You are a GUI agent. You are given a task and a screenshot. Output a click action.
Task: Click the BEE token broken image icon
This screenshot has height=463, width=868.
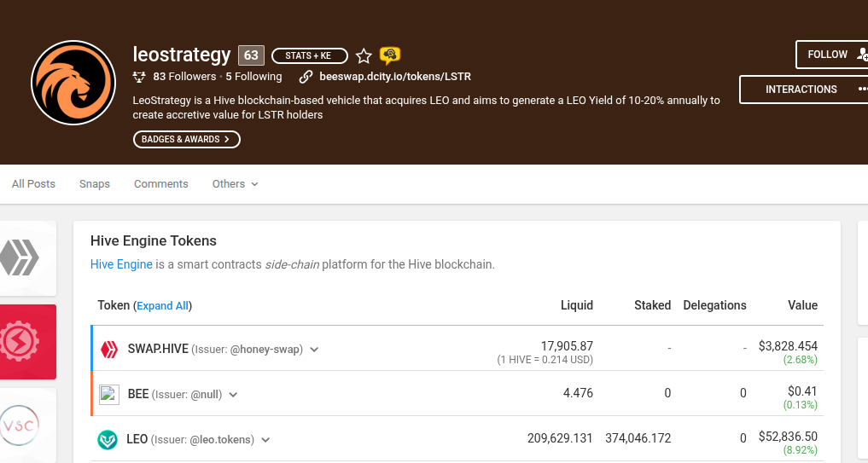(109, 395)
